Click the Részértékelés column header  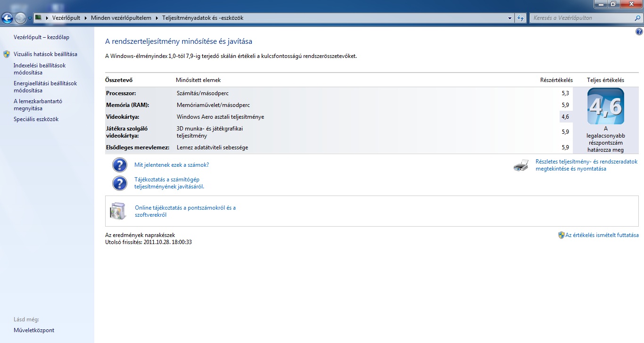[556, 80]
